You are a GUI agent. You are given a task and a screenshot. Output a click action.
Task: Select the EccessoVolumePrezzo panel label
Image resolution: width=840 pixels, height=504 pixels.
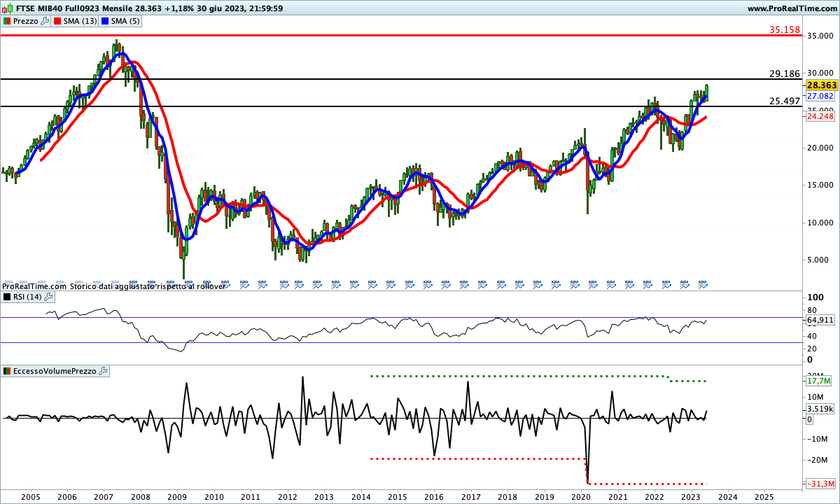(55, 370)
